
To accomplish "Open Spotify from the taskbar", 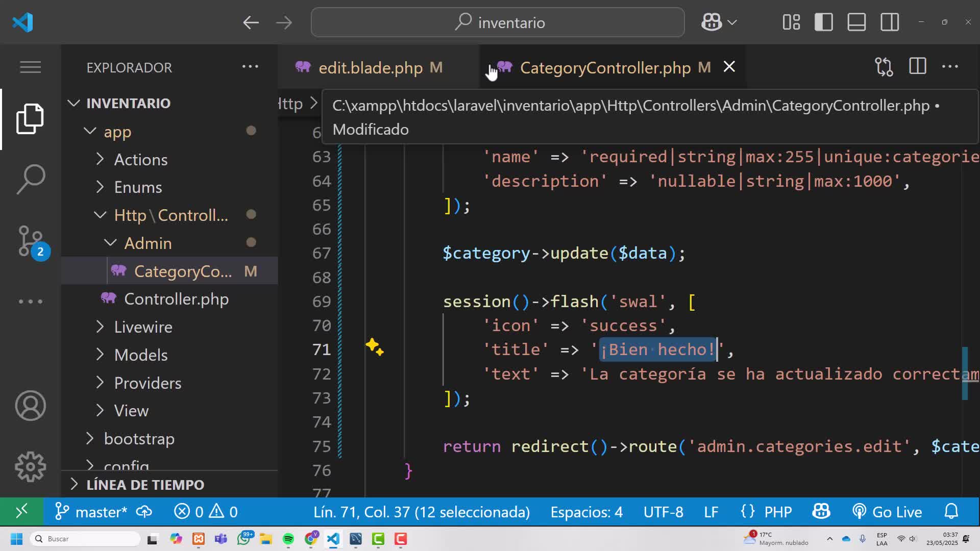I will point(288,539).
